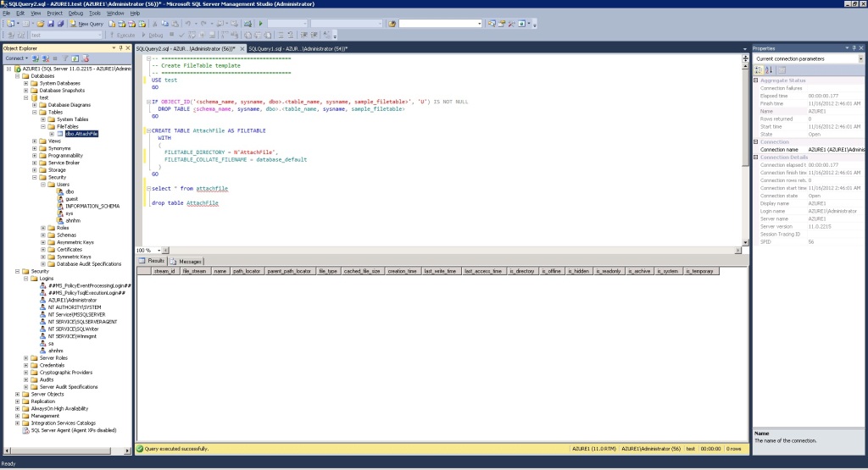Click the editor split handle above scrollbar
The image size is (868, 470).
tap(745, 58)
